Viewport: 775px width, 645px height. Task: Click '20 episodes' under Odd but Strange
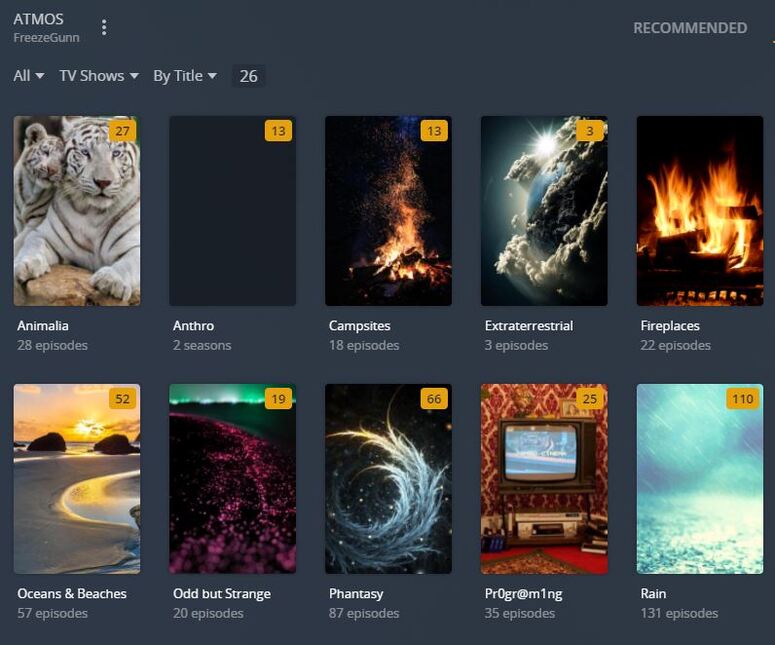point(208,613)
